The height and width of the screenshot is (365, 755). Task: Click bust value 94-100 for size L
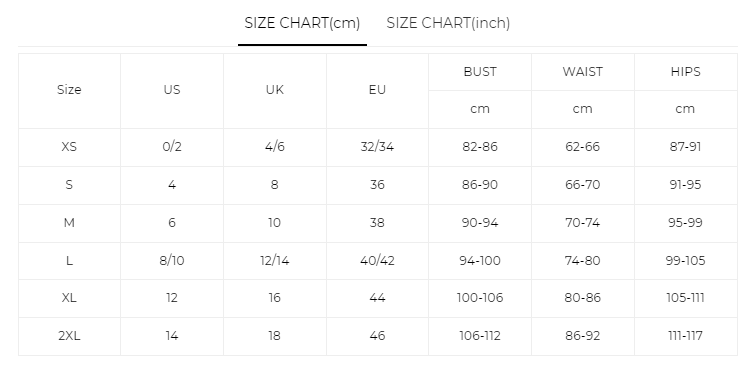coord(480,261)
